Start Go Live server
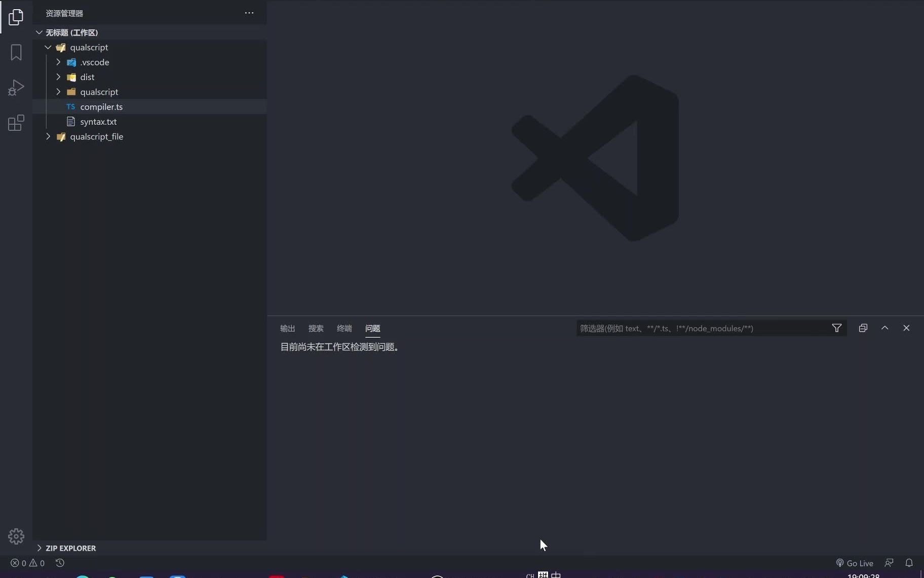 855,563
